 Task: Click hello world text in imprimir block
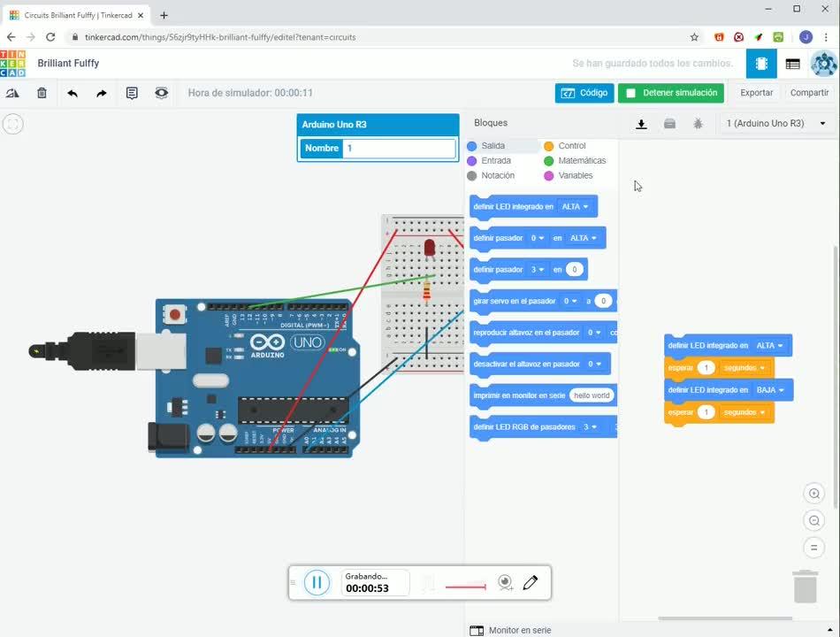(592, 395)
